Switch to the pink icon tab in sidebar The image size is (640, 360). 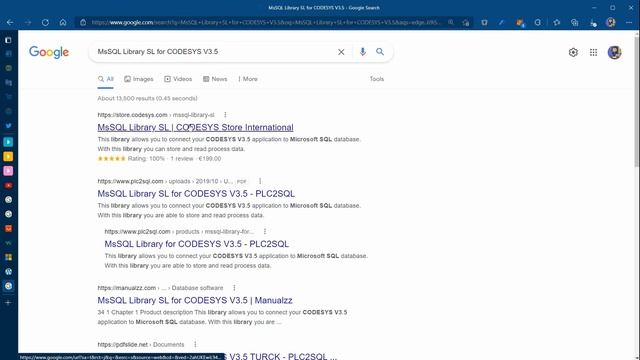pyautogui.click(x=8, y=171)
